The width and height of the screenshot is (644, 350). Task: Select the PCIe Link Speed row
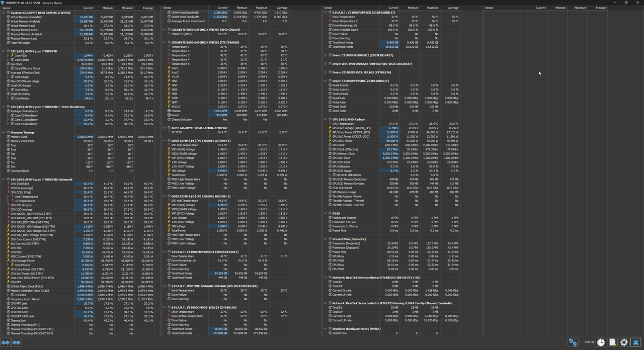click(391, 188)
